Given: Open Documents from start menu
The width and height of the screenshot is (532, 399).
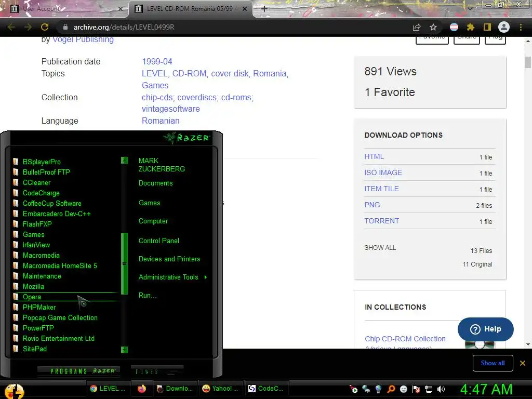Looking at the screenshot, I should point(155,183).
